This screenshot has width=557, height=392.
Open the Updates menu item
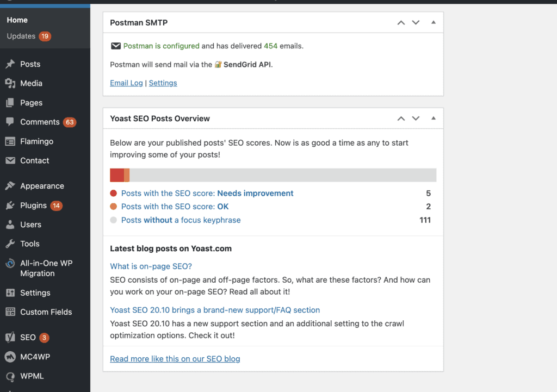pyautogui.click(x=21, y=36)
